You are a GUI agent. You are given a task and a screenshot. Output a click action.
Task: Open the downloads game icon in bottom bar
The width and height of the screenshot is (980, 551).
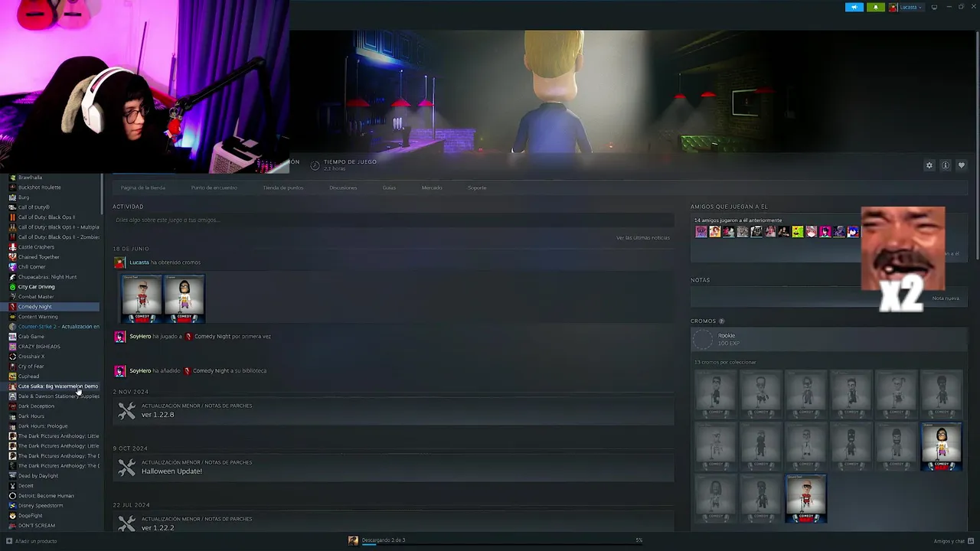pyautogui.click(x=353, y=540)
